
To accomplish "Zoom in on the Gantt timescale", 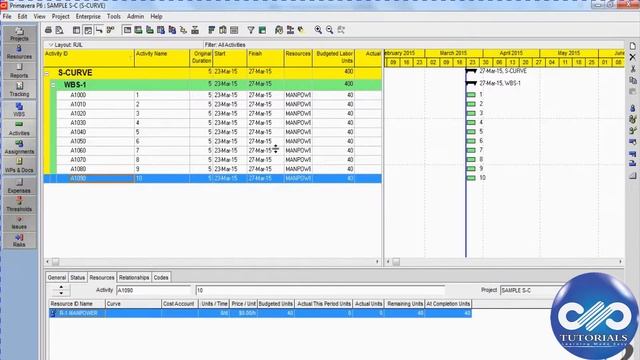I will (318, 30).
